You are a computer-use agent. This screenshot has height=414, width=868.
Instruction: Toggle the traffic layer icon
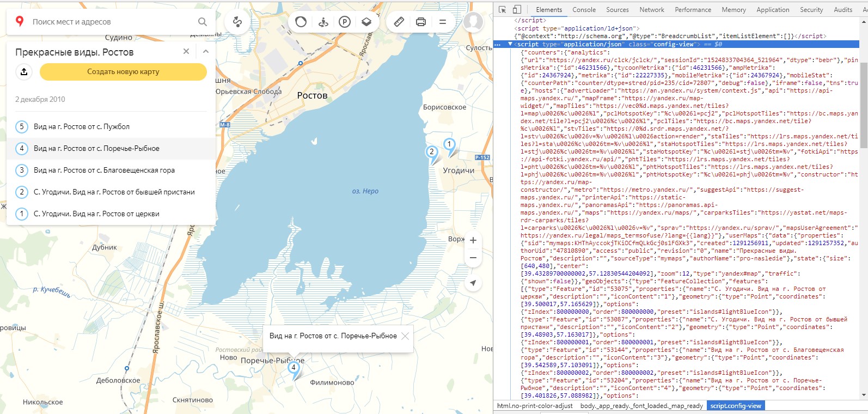(301, 22)
